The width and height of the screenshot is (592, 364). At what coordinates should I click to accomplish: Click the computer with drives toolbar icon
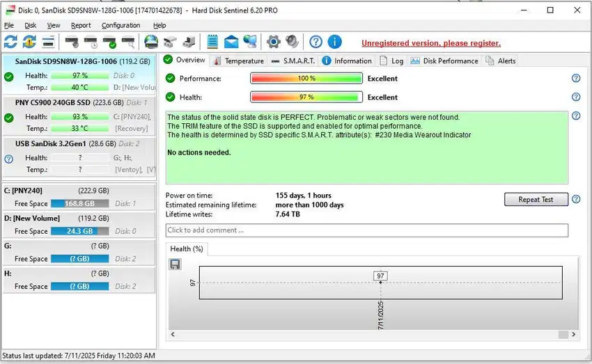[189, 42]
